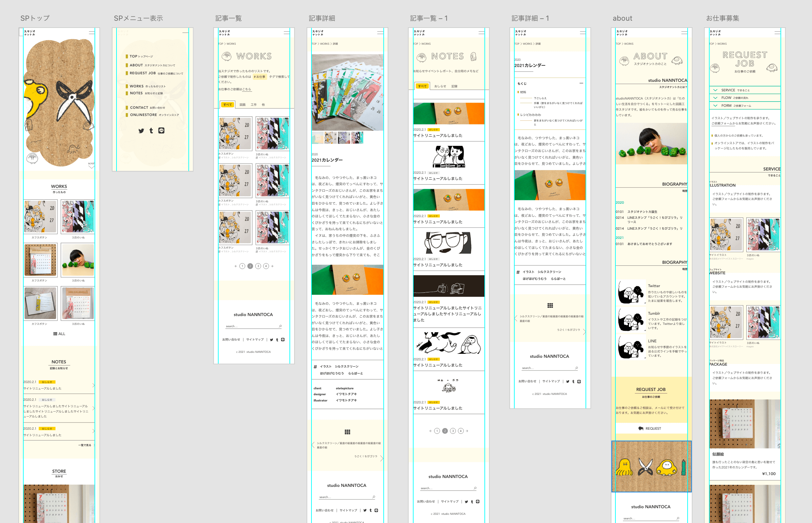Select 図画 tab on WORKS list

point(243,104)
